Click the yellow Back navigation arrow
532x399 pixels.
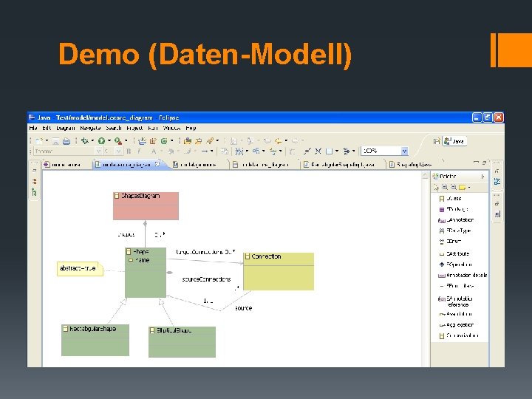(x=279, y=141)
